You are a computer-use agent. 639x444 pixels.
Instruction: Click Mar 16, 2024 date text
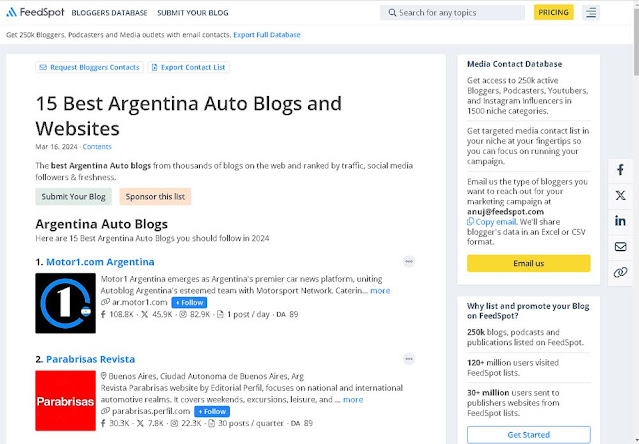pyautogui.click(x=56, y=147)
